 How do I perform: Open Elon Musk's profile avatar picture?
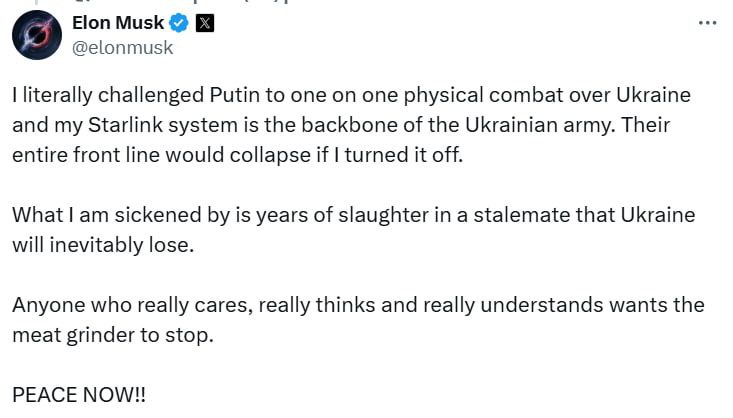(x=38, y=35)
